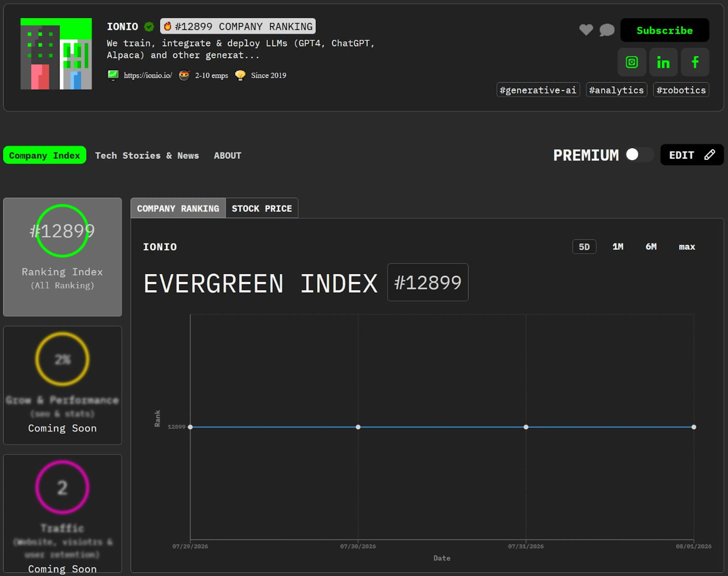Click the IONIO pixel building logo

[x=56, y=54]
